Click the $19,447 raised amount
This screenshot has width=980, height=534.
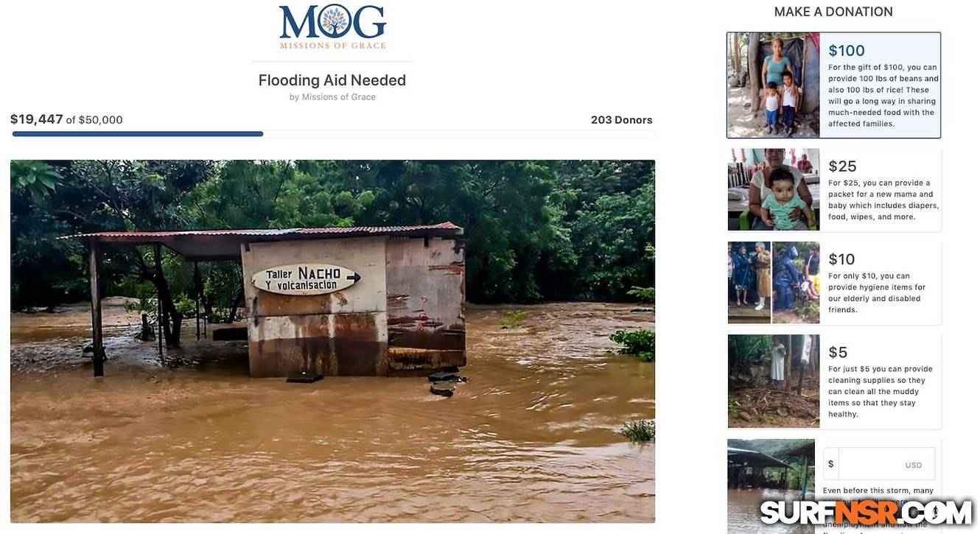click(x=37, y=119)
